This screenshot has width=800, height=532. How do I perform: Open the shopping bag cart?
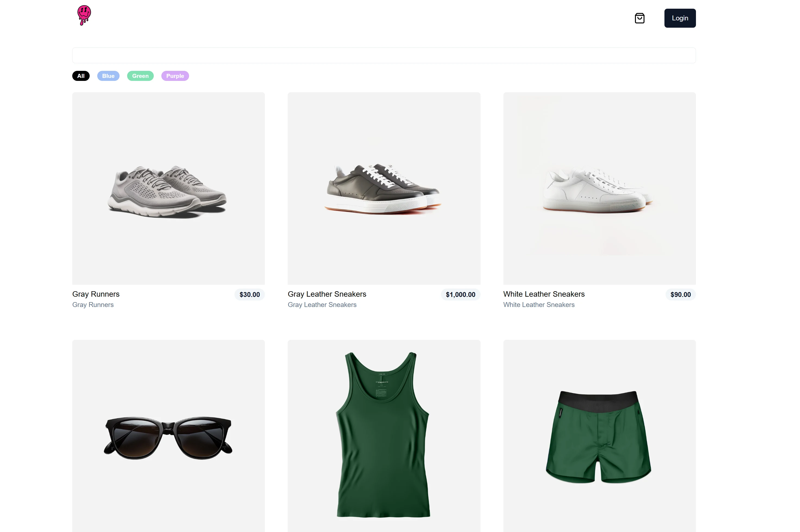click(x=639, y=18)
